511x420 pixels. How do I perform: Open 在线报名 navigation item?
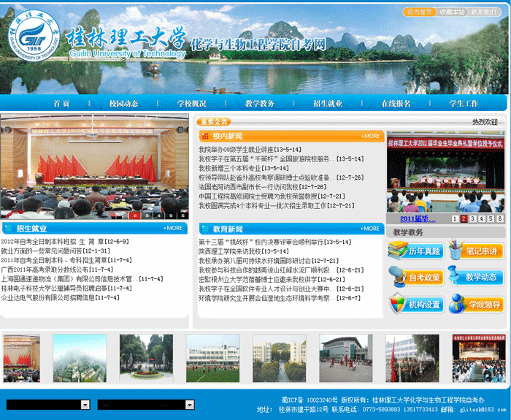click(396, 104)
